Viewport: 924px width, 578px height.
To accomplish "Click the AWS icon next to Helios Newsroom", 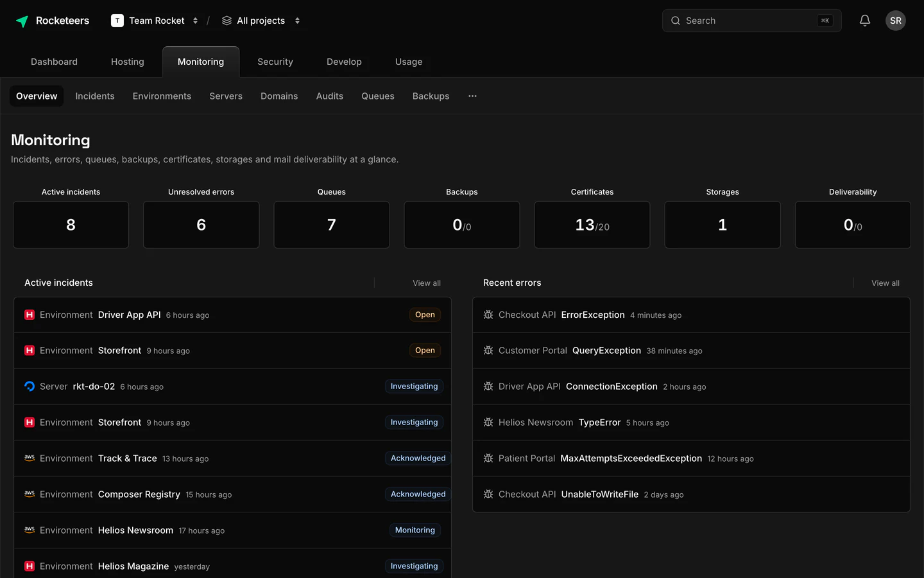I will 30,530.
